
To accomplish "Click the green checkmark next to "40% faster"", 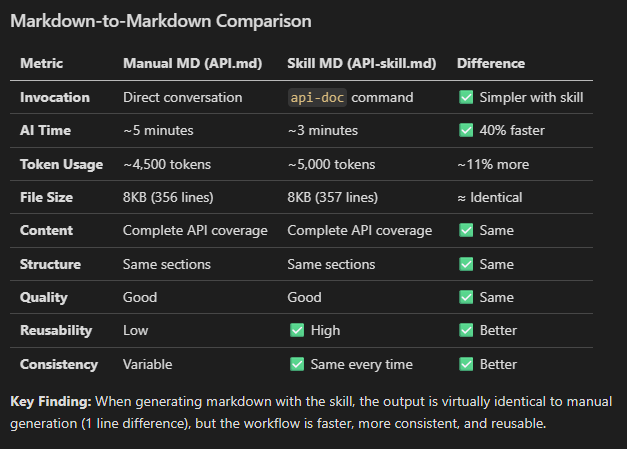I will point(466,130).
